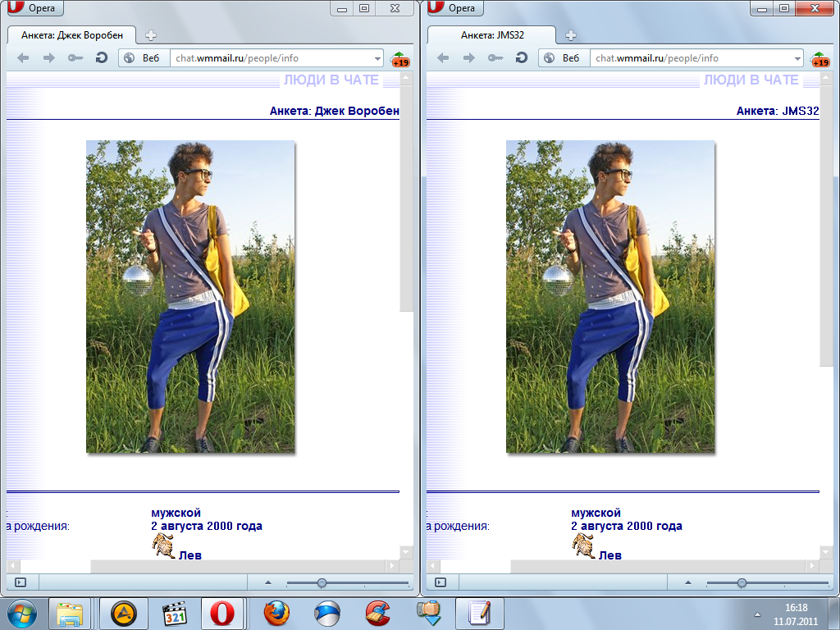This screenshot has height=630, width=840.
Task: Click the 'Веб' site badge in left window
Action: pos(143,58)
